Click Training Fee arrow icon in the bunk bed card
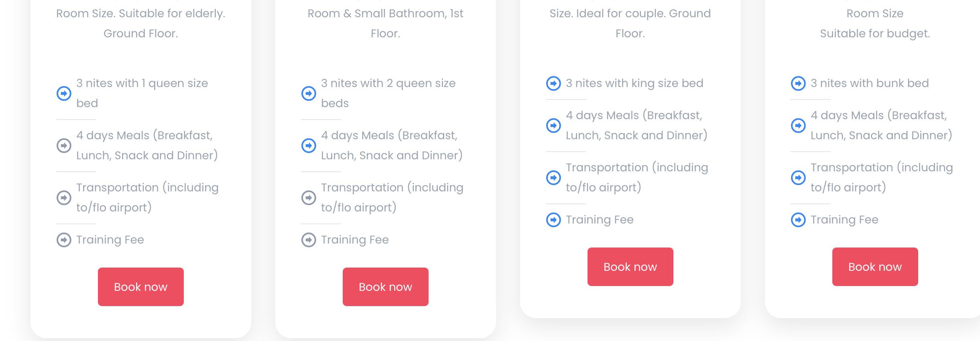Image resolution: width=980 pixels, height=341 pixels. click(798, 220)
